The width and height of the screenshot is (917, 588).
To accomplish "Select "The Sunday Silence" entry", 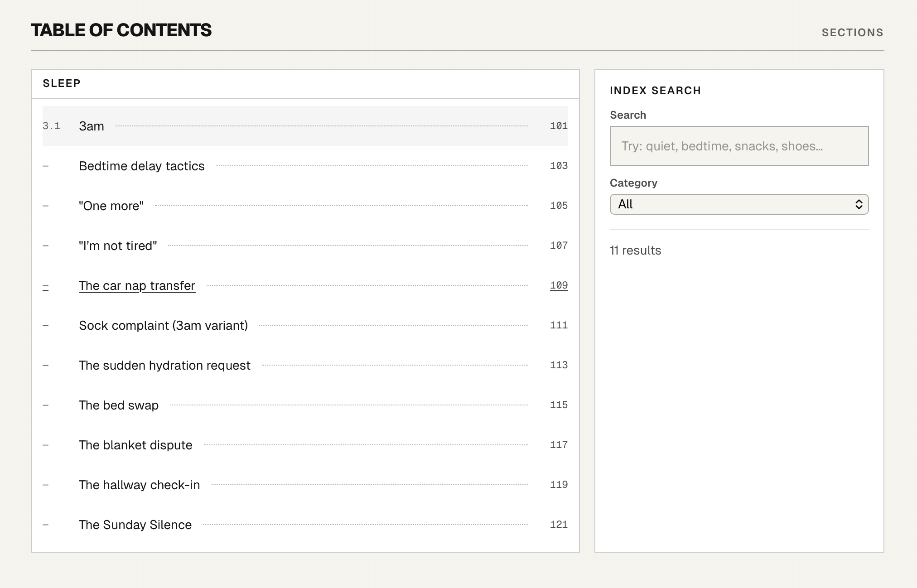I will click(135, 525).
